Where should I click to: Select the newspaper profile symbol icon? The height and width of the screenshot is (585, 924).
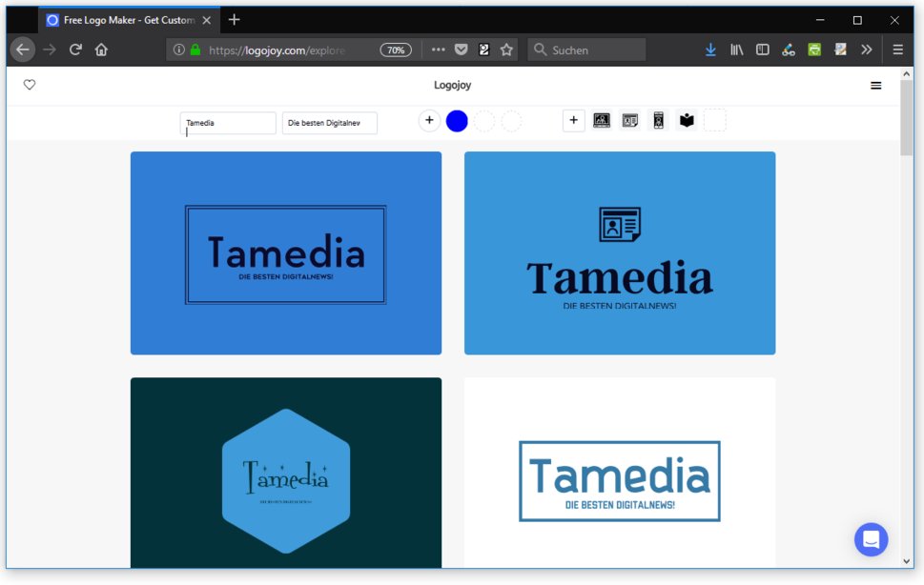point(630,121)
